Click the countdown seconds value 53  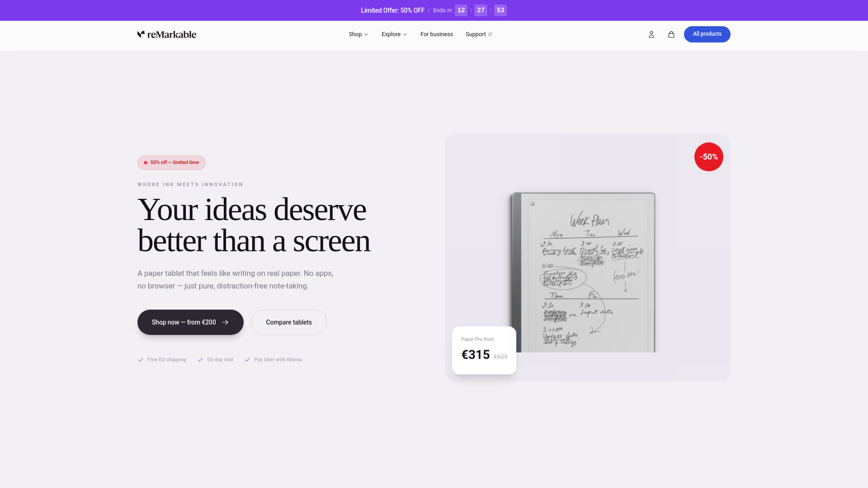click(x=500, y=10)
